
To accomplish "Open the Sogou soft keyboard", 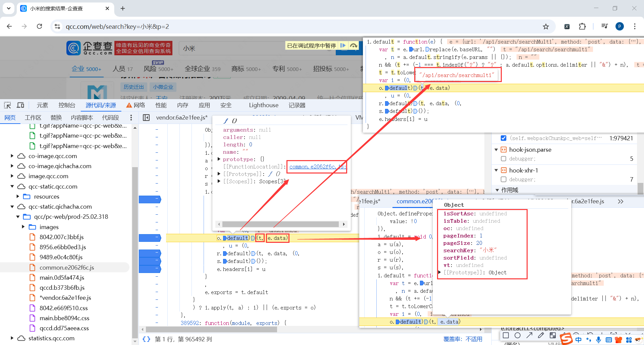I will click(x=608, y=340).
